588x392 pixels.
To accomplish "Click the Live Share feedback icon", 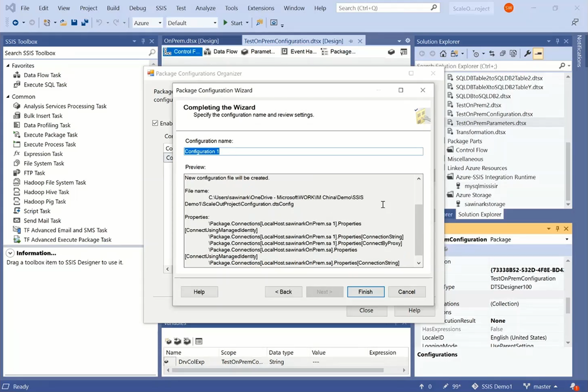I will (575, 22).
